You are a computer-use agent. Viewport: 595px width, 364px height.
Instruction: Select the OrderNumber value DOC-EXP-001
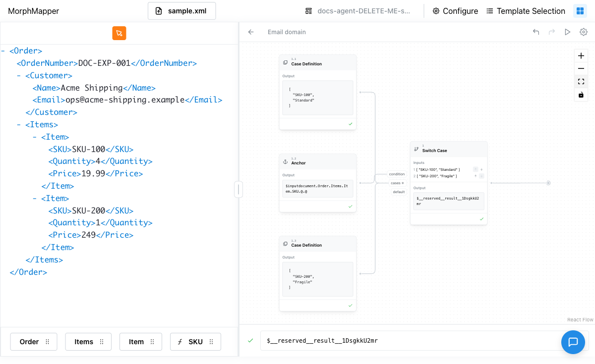104,63
